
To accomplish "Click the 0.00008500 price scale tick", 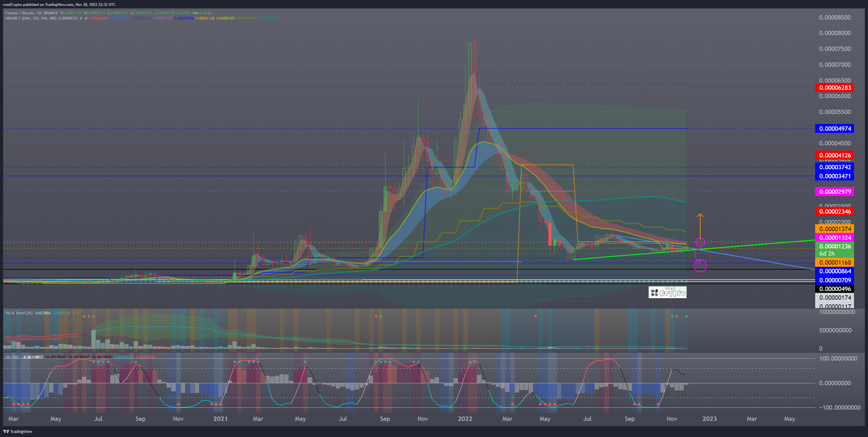I will tap(835, 17).
